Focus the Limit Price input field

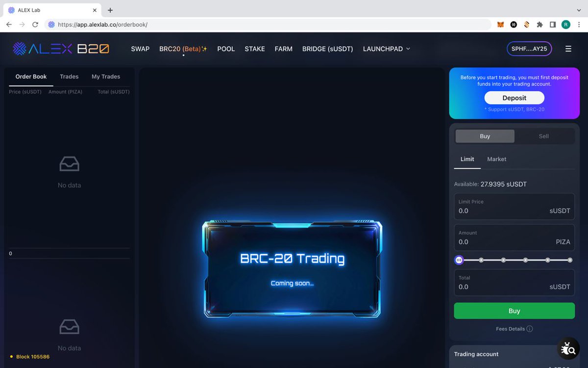coord(514,206)
